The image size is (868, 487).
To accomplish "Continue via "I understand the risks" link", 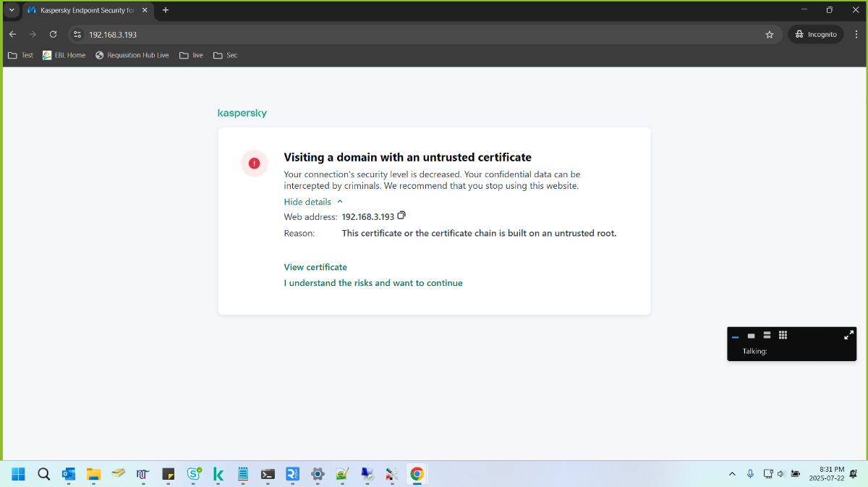I will (x=373, y=283).
